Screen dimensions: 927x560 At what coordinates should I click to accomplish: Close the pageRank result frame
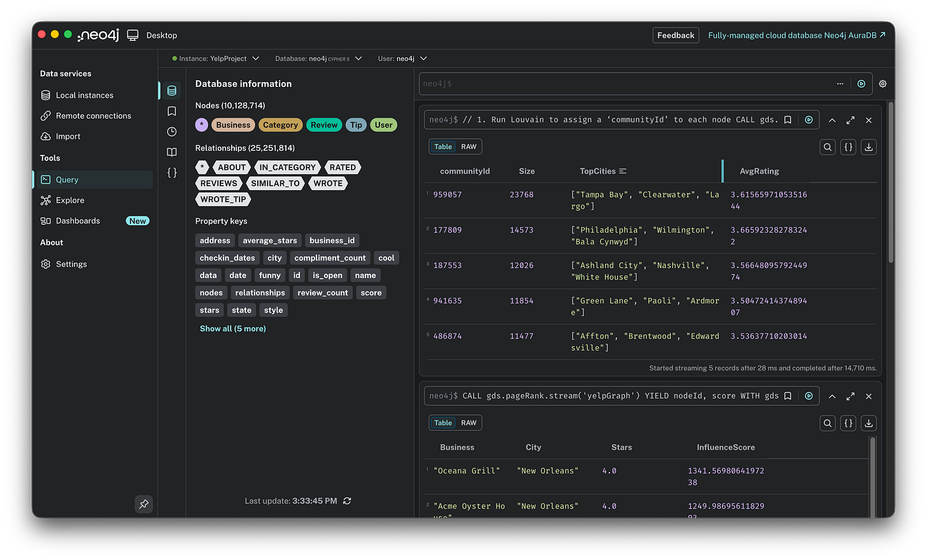point(868,396)
